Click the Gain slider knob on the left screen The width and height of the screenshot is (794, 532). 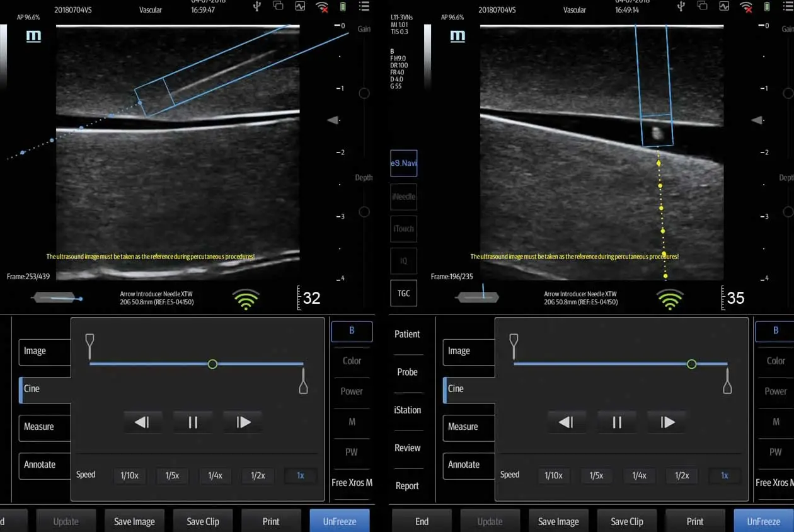tap(364, 93)
